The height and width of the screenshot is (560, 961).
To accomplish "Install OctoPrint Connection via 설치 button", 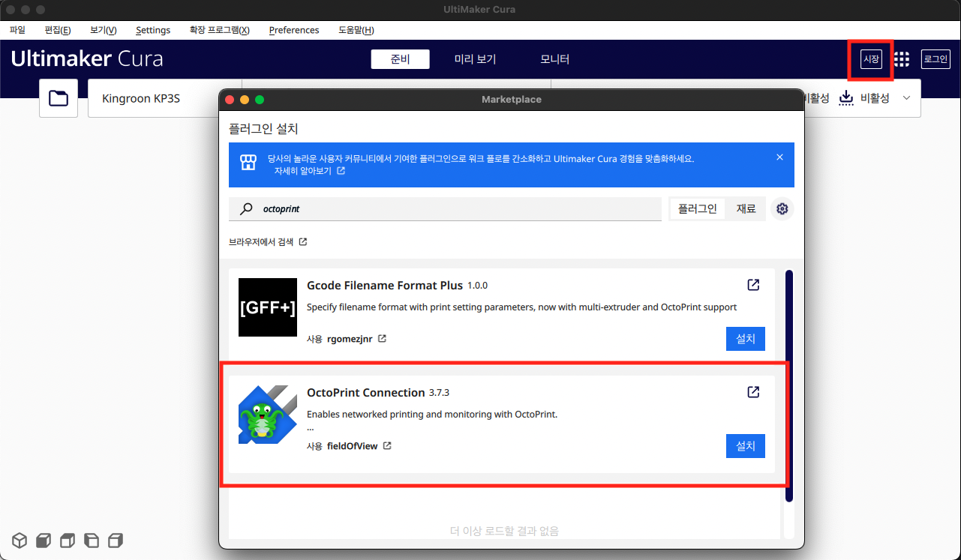I will [746, 446].
